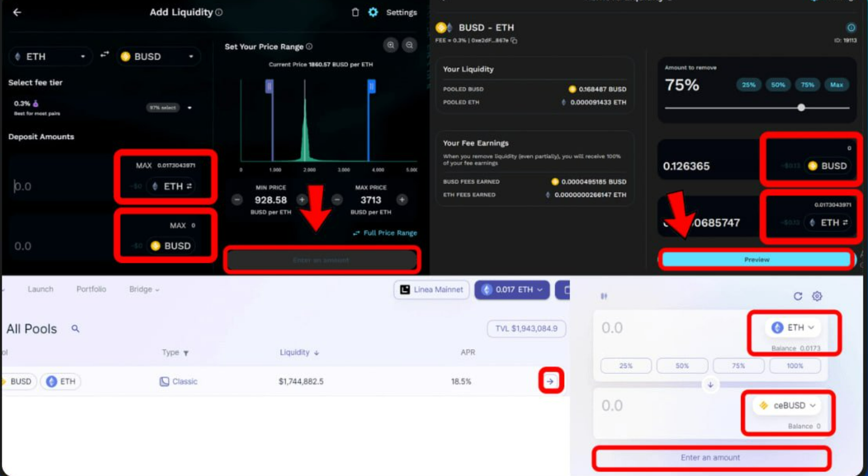868x476 pixels.
Task: Filter pools by Type funnel icon
Action: coord(186,353)
